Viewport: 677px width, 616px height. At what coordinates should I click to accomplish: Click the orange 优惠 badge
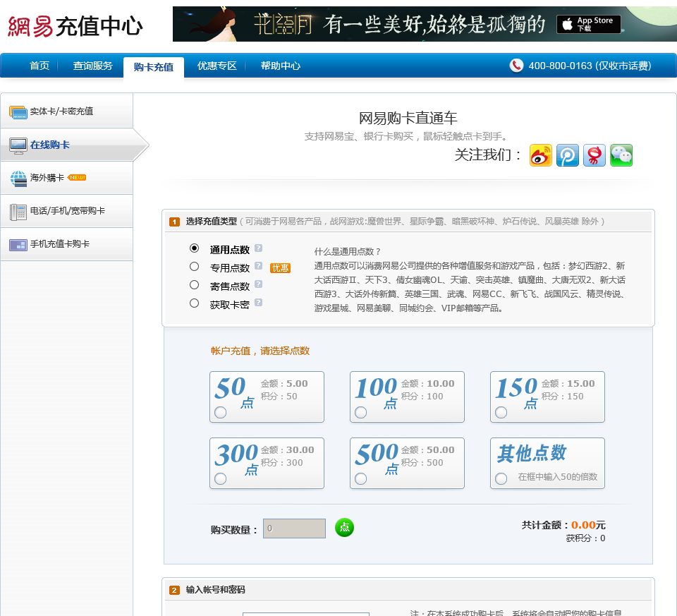[x=280, y=268]
